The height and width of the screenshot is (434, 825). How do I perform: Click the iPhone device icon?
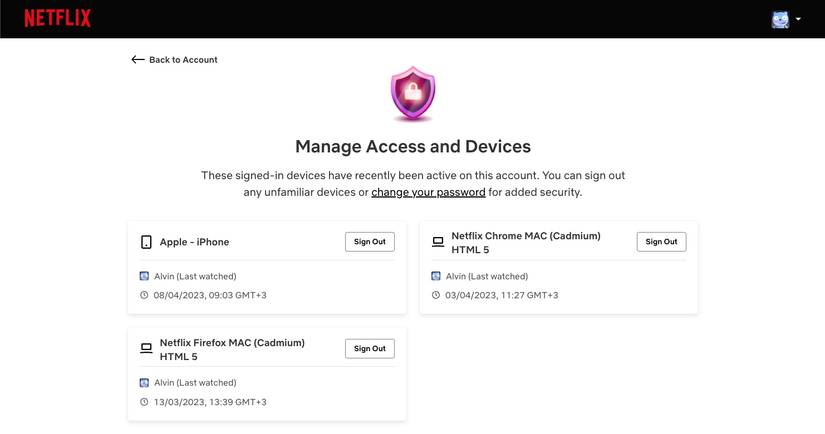(146, 242)
